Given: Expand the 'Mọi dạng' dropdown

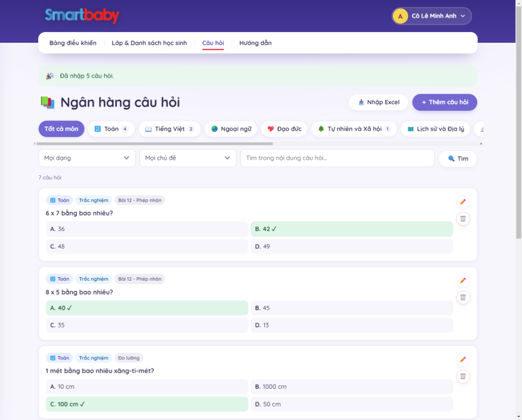Looking at the screenshot, I should (x=87, y=158).
